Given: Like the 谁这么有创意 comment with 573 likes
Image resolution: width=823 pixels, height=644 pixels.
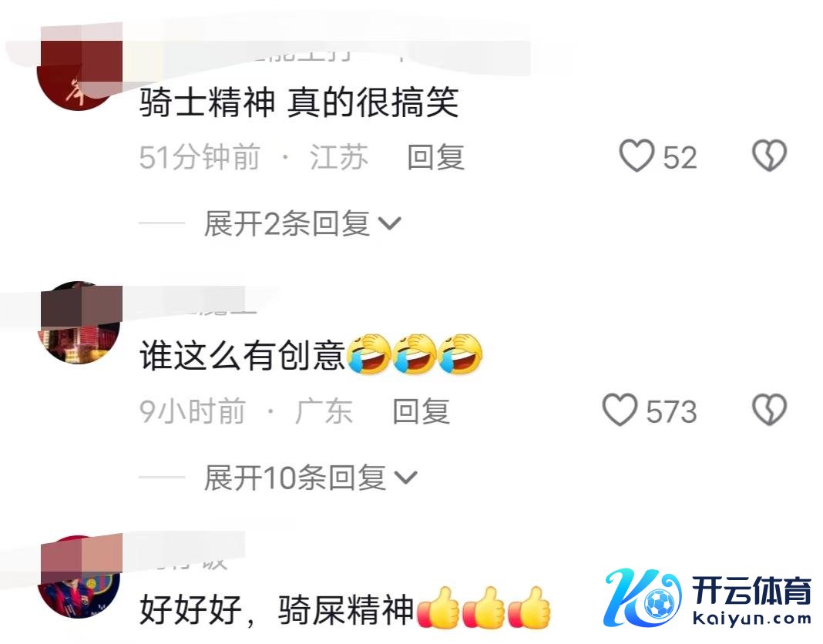Looking at the screenshot, I should pyautogui.click(x=620, y=410).
